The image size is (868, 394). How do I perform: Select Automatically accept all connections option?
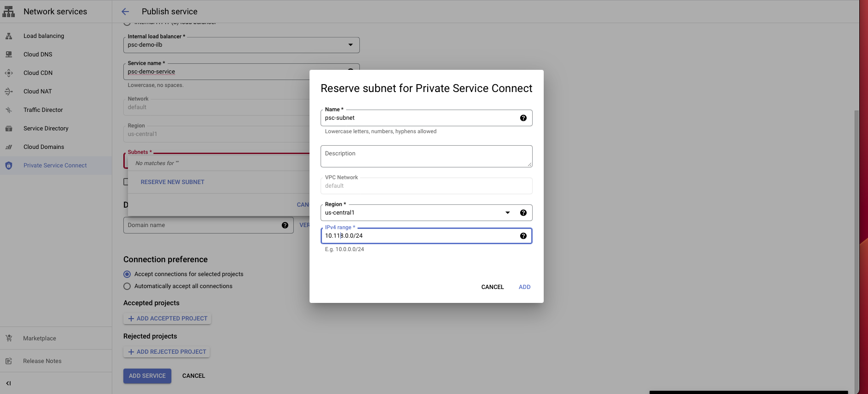click(x=127, y=286)
